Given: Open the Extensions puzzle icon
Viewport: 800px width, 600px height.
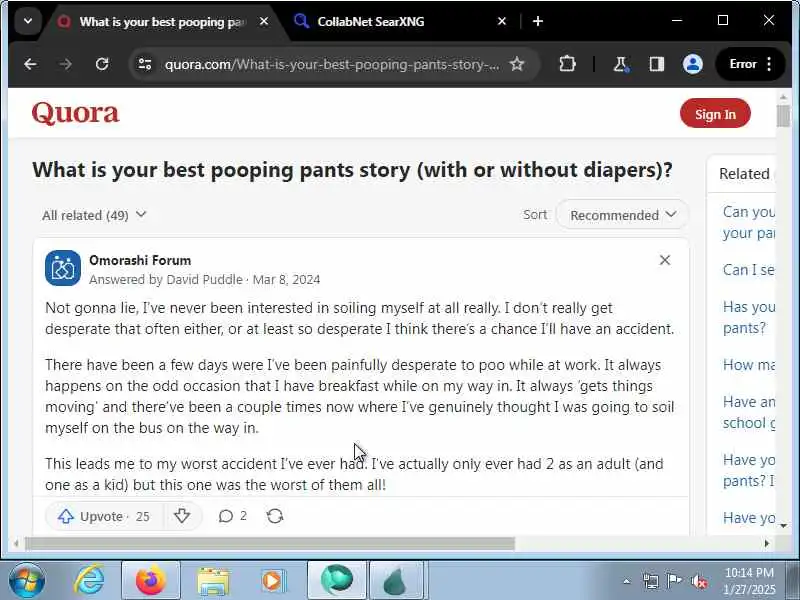Looking at the screenshot, I should 567,64.
